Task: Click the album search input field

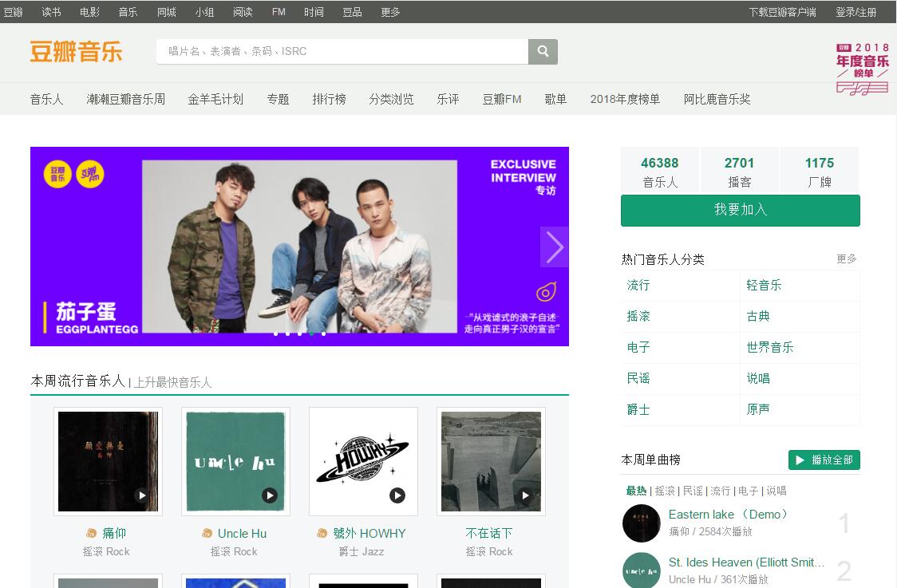Action: point(343,52)
